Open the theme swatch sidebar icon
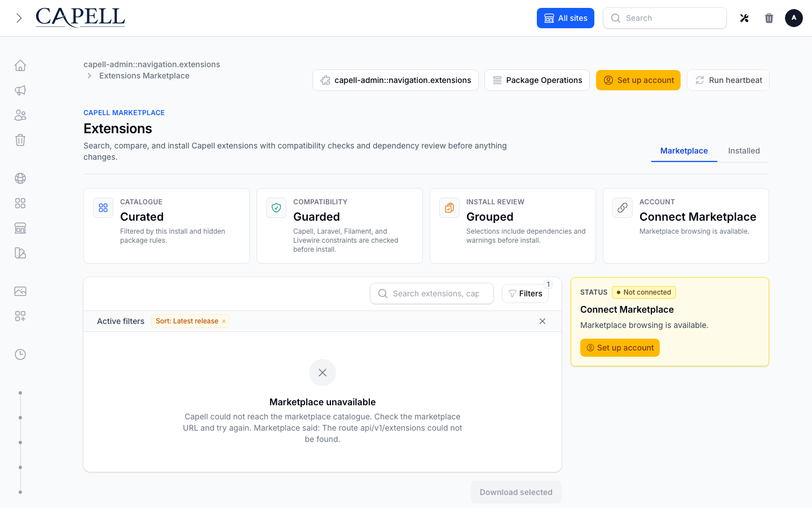This screenshot has width=812, height=508. click(x=20, y=253)
